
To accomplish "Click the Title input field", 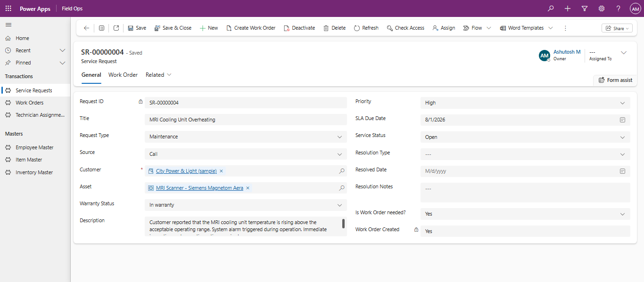I will coord(246,120).
